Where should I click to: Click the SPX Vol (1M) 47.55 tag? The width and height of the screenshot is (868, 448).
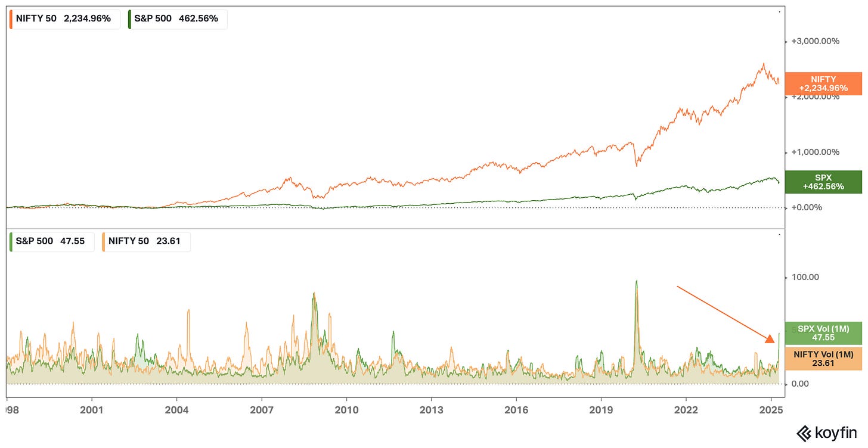point(823,334)
